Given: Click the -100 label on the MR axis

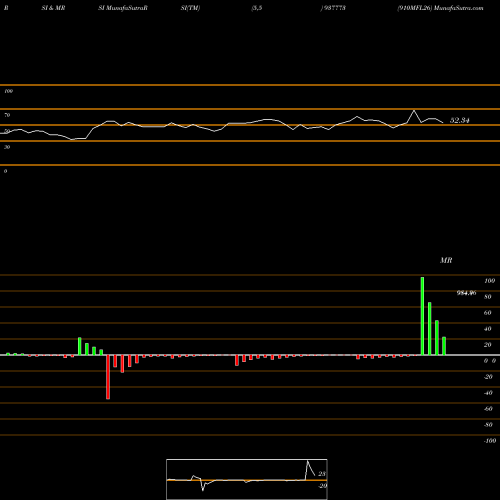Looking at the screenshot, I should (490, 441).
